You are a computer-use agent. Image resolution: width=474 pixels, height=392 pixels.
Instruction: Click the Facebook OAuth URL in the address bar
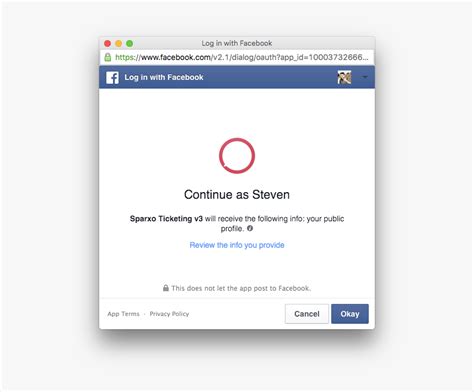pos(242,57)
